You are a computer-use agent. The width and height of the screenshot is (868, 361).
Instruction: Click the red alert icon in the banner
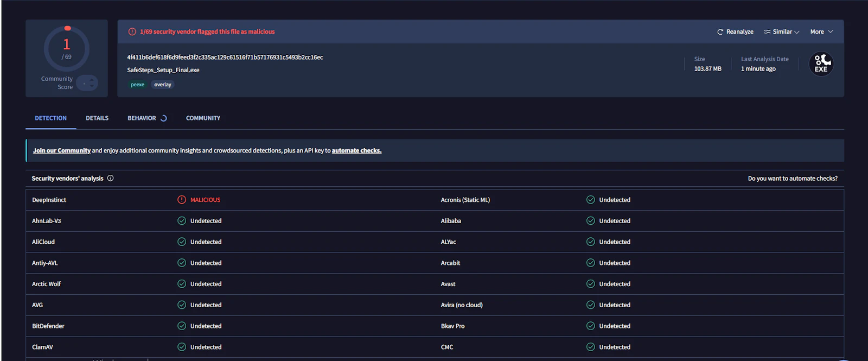pos(132,32)
